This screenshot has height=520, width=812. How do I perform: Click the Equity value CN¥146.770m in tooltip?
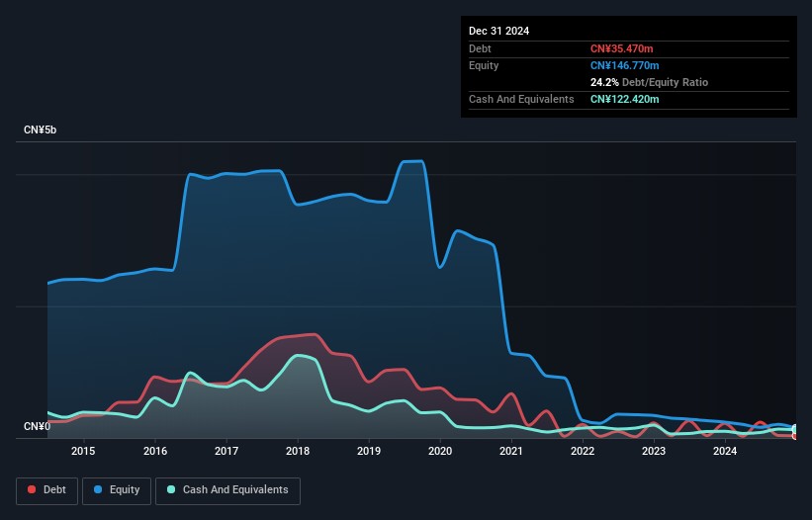pos(624,65)
